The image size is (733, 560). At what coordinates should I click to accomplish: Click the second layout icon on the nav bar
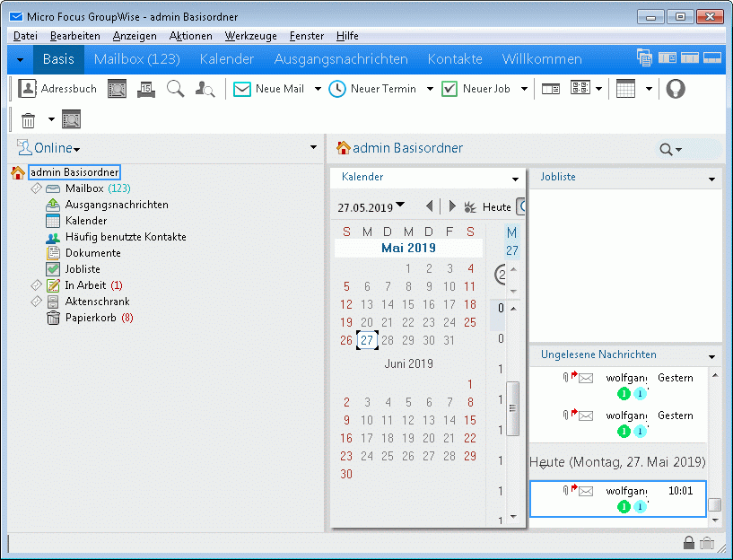coord(690,57)
